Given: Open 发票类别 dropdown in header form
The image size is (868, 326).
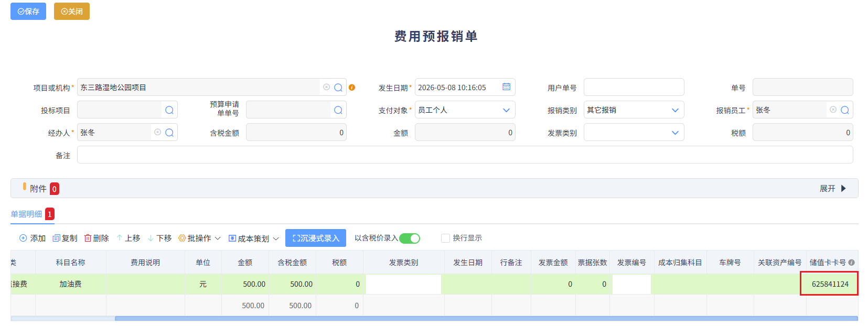Looking at the screenshot, I should coord(675,133).
